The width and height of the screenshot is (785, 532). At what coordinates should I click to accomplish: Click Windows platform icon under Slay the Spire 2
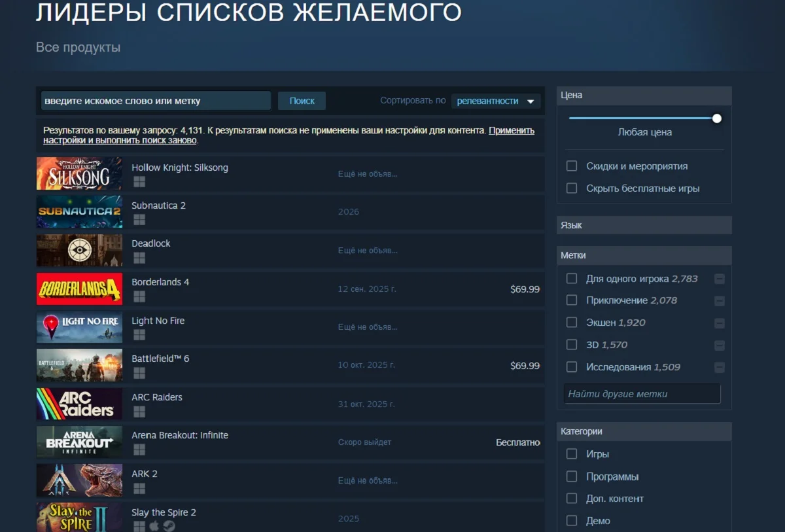139,526
